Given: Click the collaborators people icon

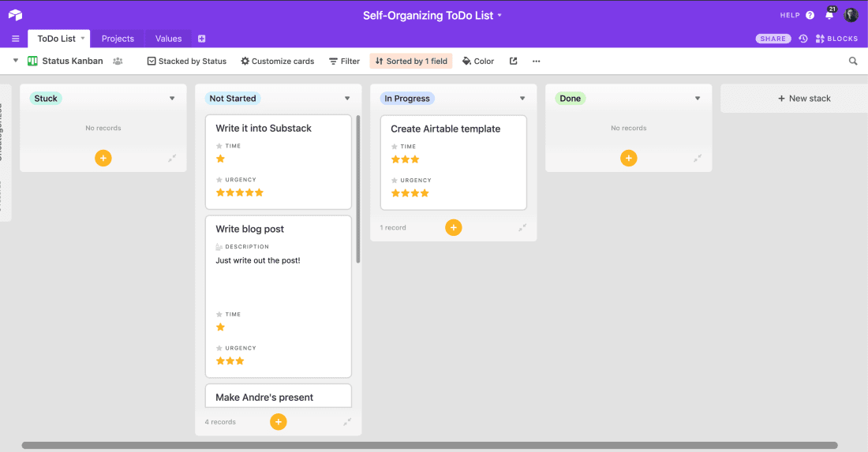Looking at the screenshot, I should pos(118,62).
